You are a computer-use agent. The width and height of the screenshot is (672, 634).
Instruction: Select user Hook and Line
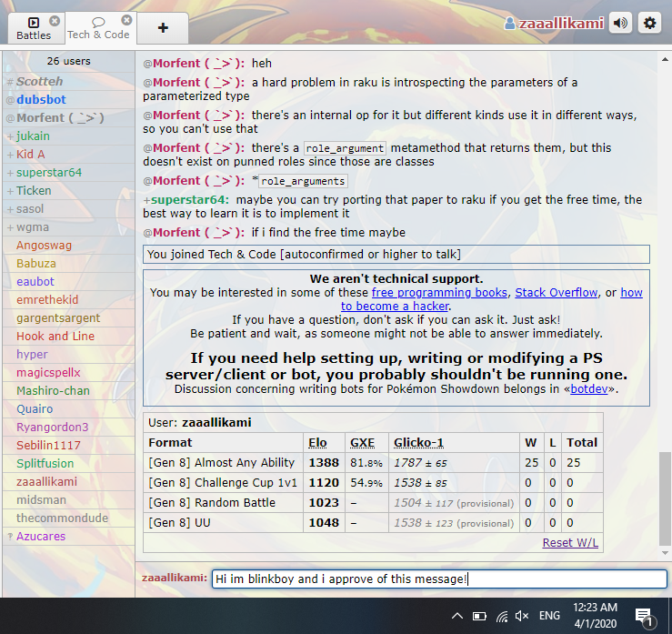coord(68,336)
